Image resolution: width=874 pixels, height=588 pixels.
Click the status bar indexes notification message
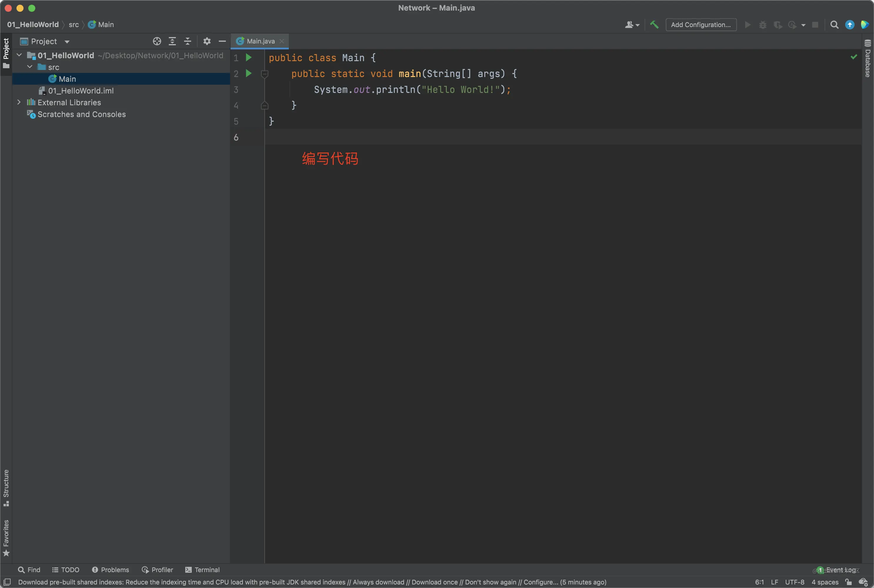[x=312, y=582]
